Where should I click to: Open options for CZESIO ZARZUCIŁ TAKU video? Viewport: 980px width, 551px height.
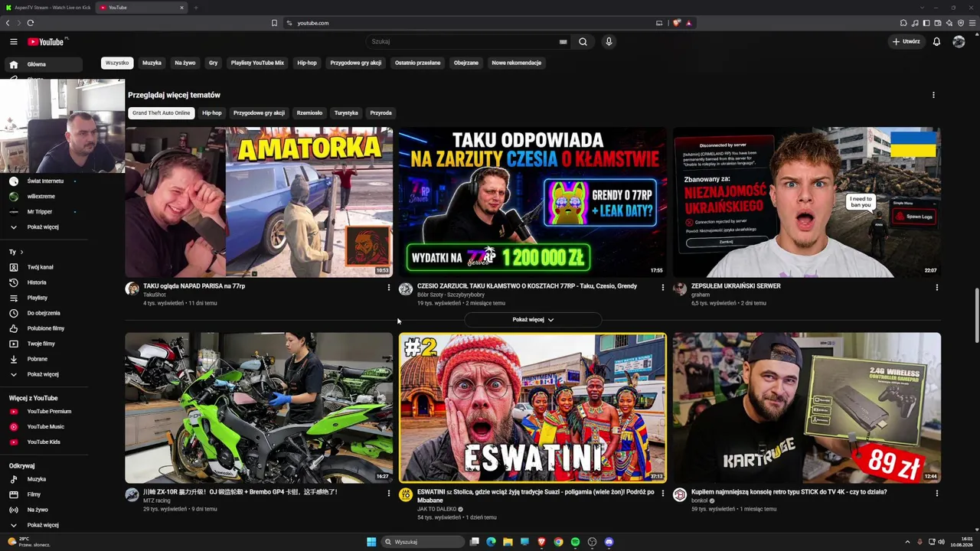[x=662, y=288]
